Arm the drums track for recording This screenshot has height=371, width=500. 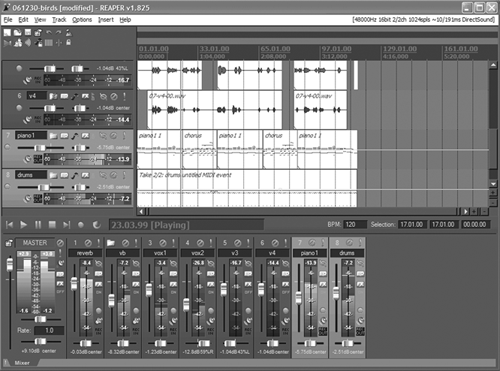point(7,186)
